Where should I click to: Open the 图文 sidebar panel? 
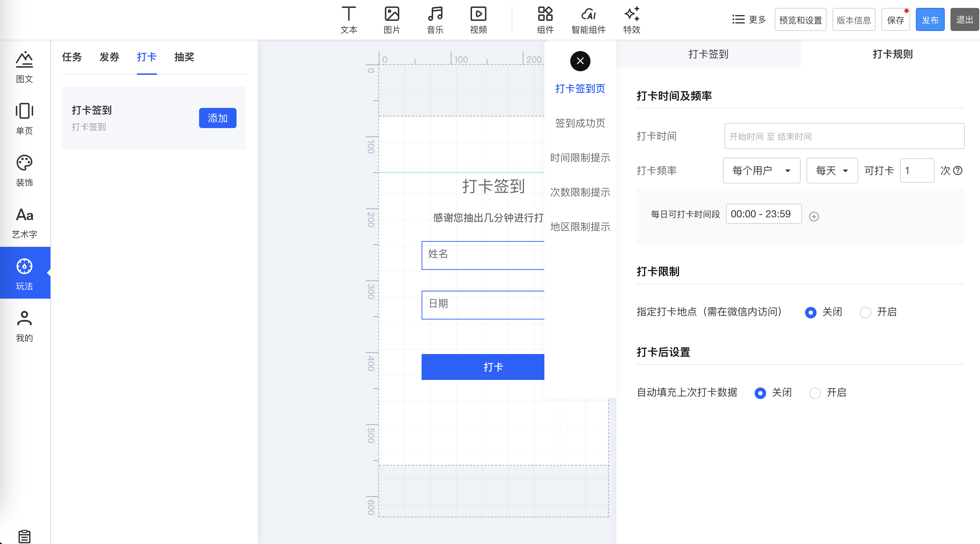point(24,67)
